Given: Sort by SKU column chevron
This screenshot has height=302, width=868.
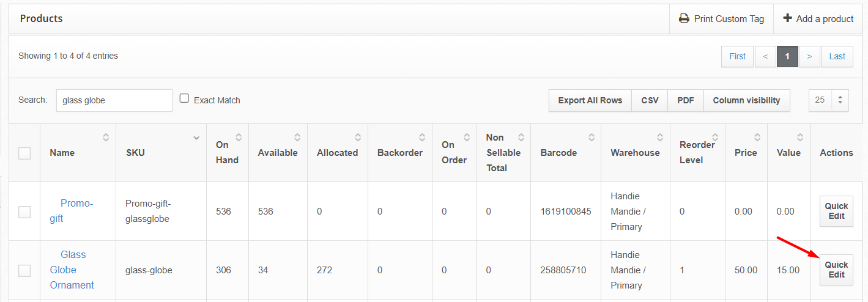Looking at the screenshot, I should (196, 138).
